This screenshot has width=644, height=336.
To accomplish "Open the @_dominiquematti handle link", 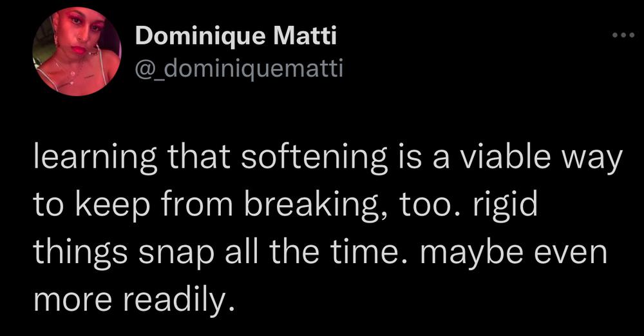I will (239, 68).
